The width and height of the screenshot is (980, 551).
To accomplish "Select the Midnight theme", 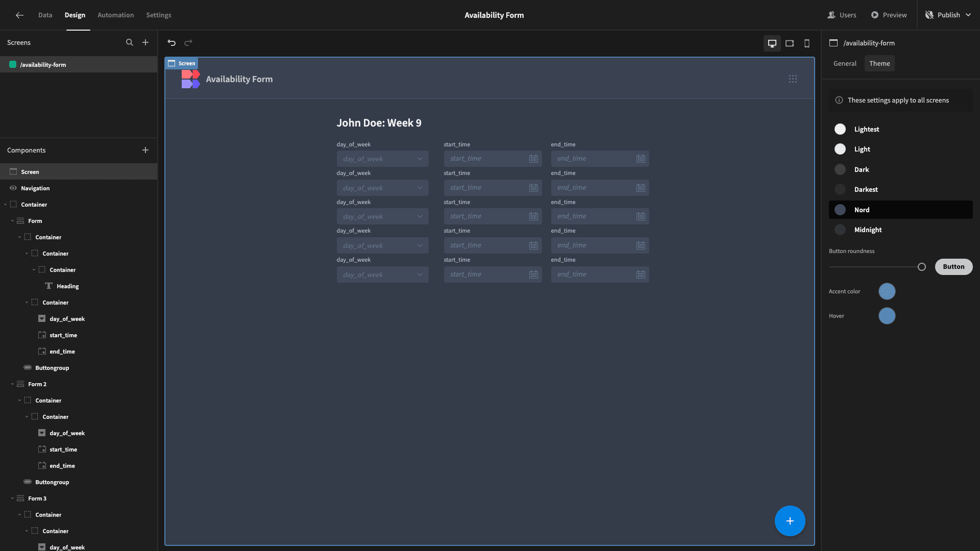I will click(x=900, y=230).
